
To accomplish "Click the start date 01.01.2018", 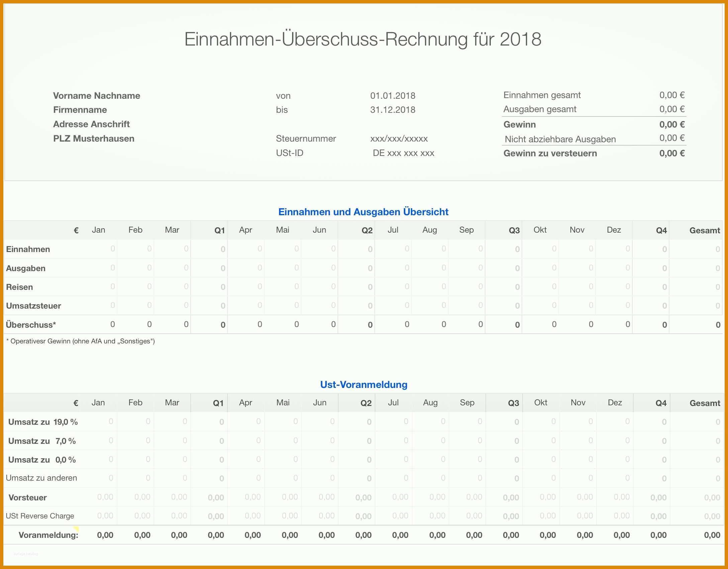I will (393, 96).
